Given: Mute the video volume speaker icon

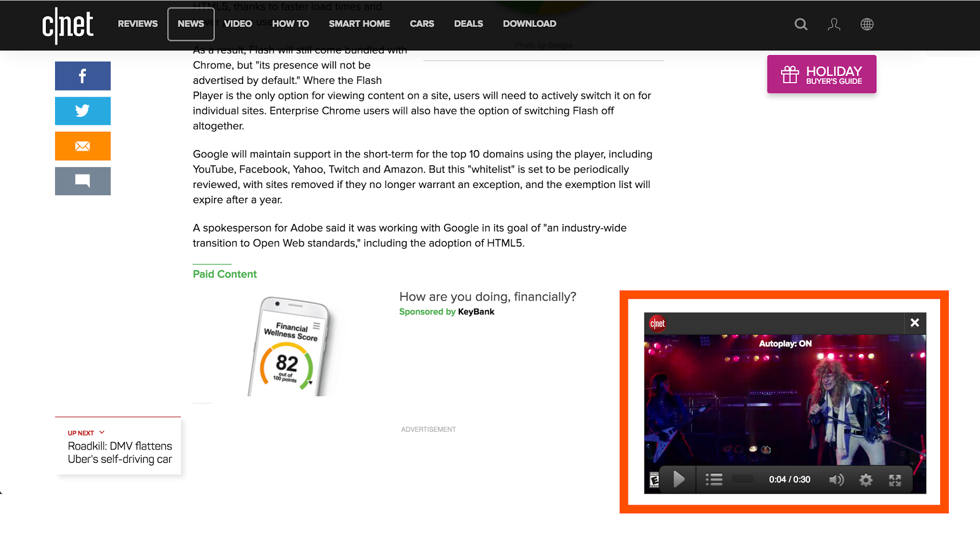Looking at the screenshot, I should coord(837,479).
